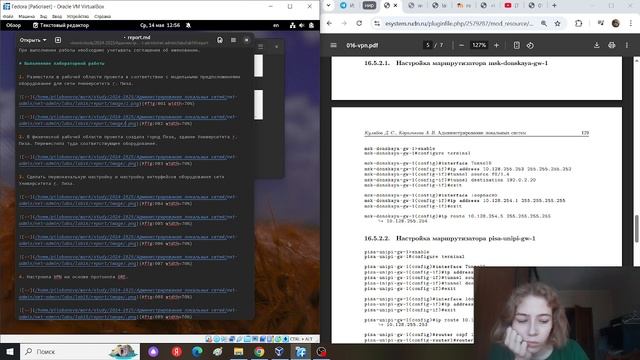Open the tab search dropdown in Chrome
Viewport: 640px width, 360px height.
(x=328, y=5)
